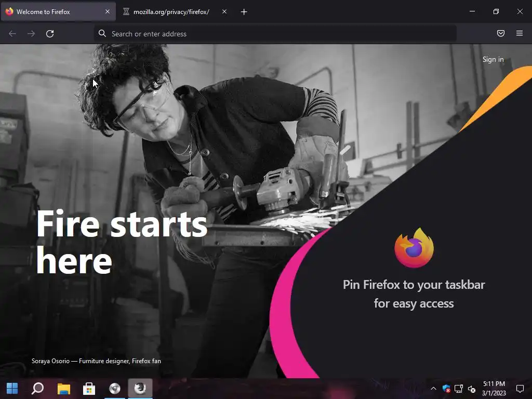Close the mozilla.org privacy tab
The width and height of the screenshot is (532, 399).
224,11
